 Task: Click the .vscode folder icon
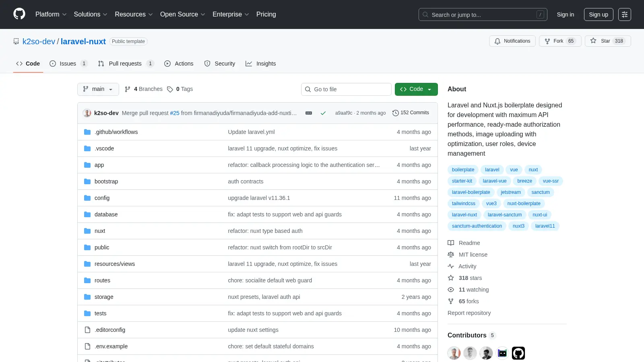pyautogui.click(x=87, y=148)
